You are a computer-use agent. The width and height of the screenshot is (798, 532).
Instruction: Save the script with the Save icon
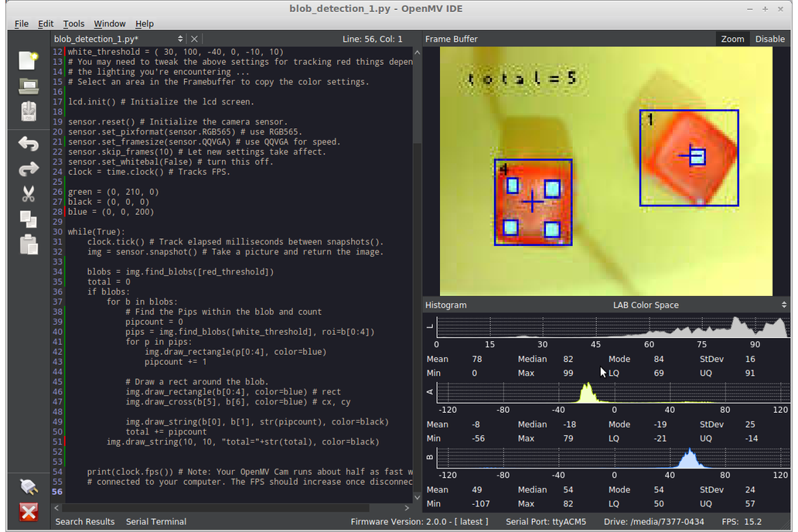(29, 112)
